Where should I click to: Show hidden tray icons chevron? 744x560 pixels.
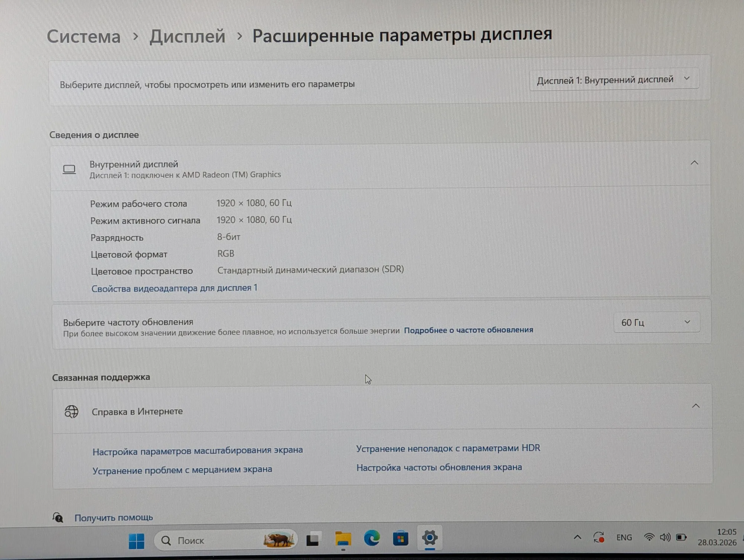(577, 537)
